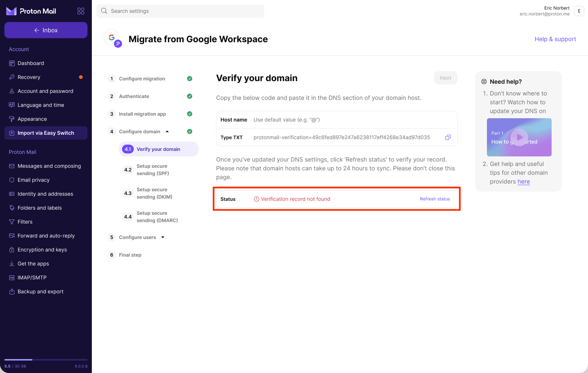The width and height of the screenshot is (588, 373).
Task: Go to step 1 Configure migration
Action: 150,79
